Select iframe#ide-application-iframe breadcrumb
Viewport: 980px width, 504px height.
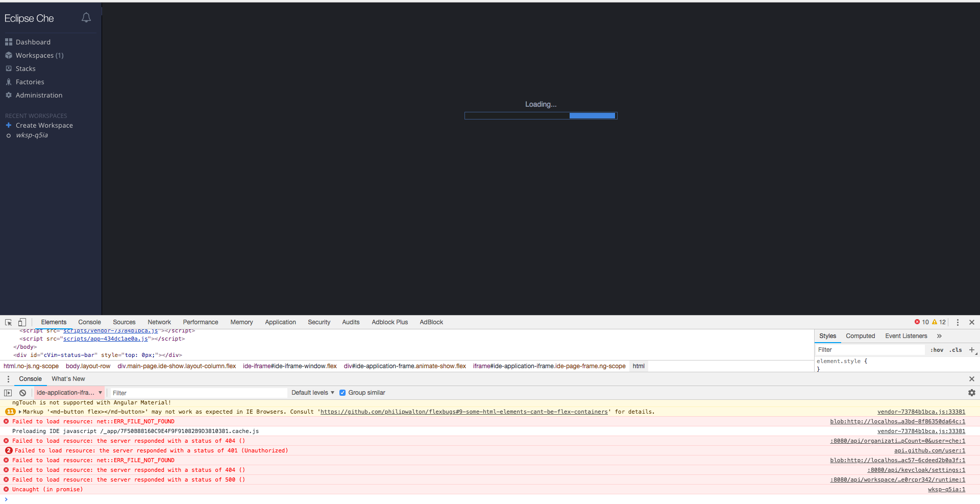pyautogui.click(x=549, y=366)
